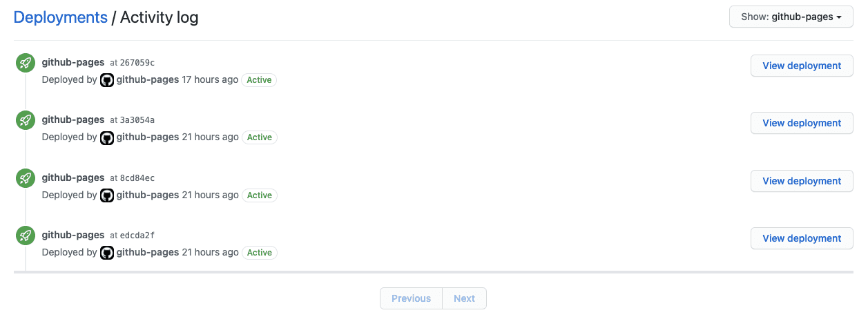The width and height of the screenshot is (868, 317).
Task: Click the Active badge for deployment 3a3054a
Action: tap(259, 137)
